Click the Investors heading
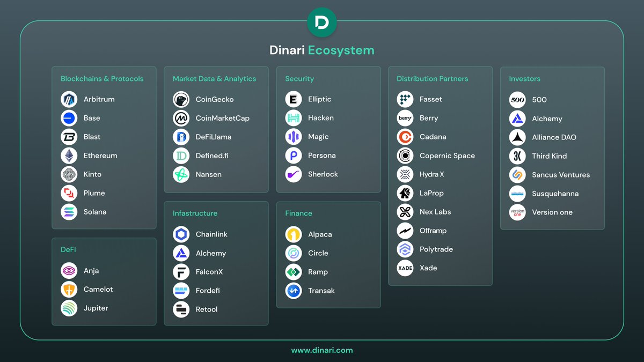 tap(524, 79)
